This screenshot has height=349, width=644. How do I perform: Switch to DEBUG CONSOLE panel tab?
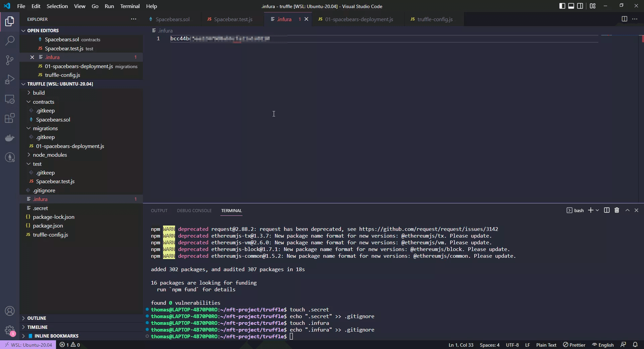pos(194,211)
